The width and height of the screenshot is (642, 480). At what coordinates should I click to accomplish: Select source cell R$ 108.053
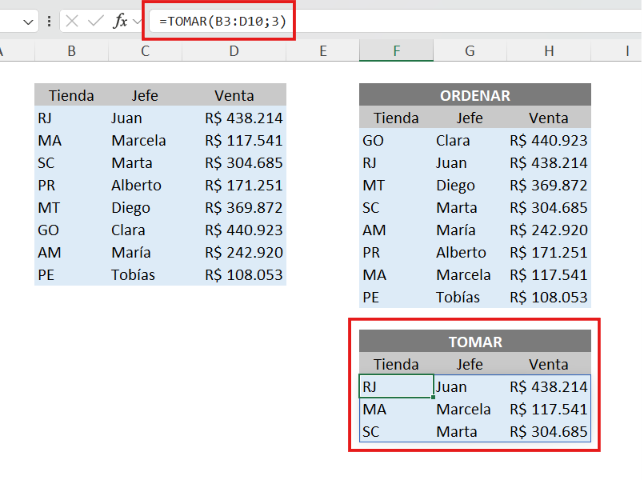(x=234, y=274)
